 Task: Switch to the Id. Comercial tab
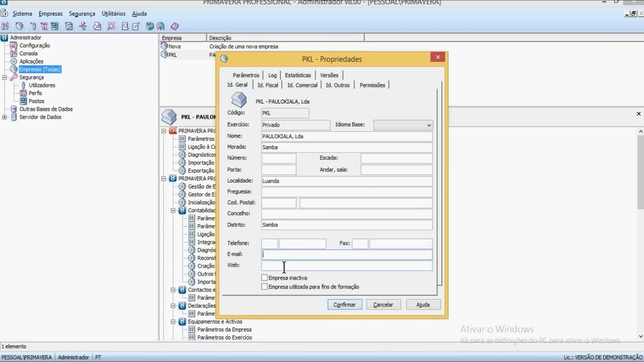(x=302, y=85)
